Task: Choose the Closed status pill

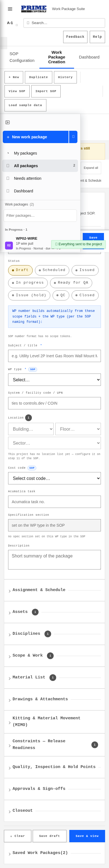Action: click(x=85, y=295)
